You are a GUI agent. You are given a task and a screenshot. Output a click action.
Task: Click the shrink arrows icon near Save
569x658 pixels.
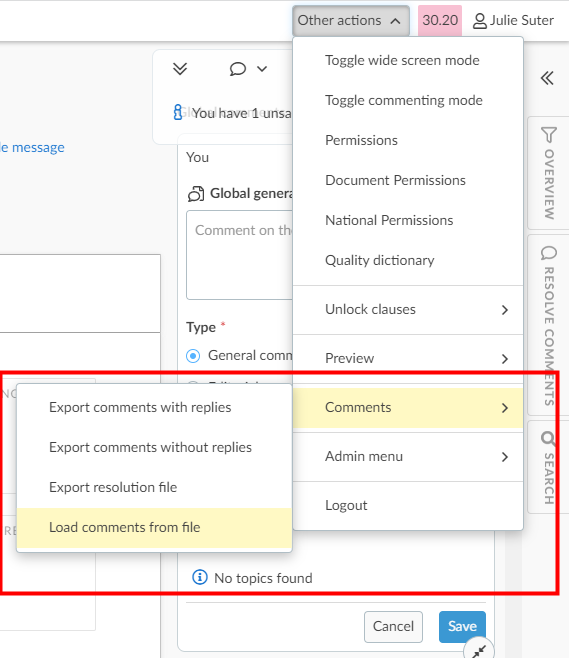tap(478, 650)
